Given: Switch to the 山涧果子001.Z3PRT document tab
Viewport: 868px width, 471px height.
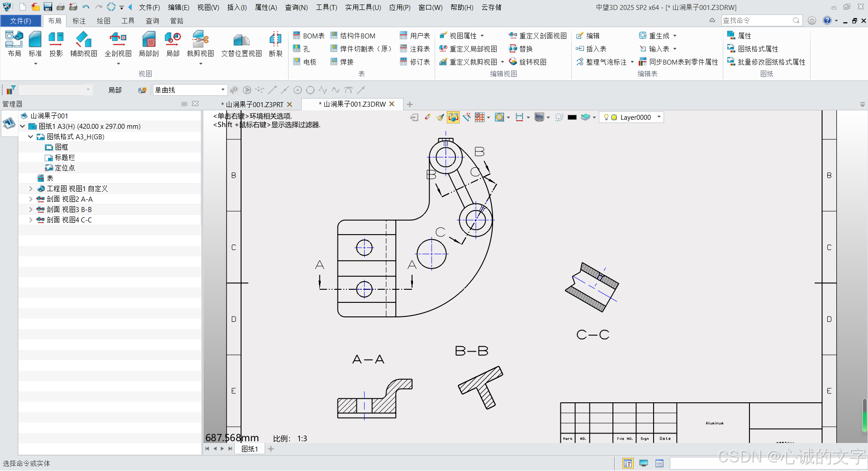Looking at the screenshot, I should click(254, 104).
